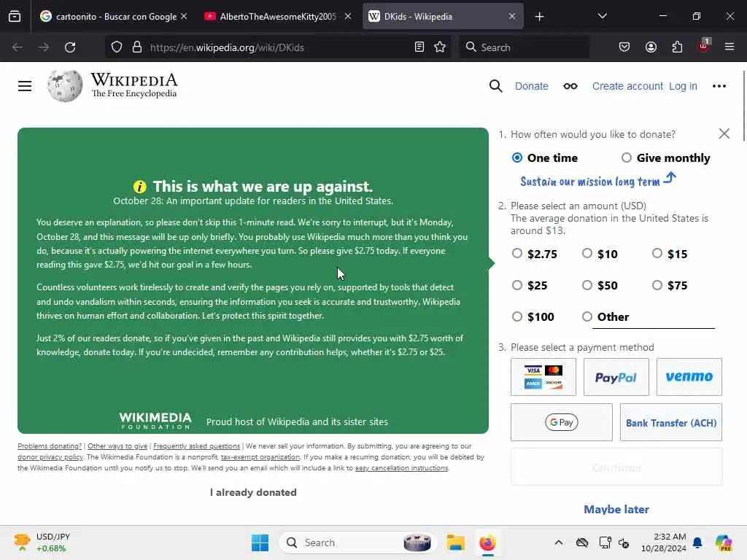Open Wikipedia main menu hamburger
Screen dimensions: 747x560
point(25,86)
